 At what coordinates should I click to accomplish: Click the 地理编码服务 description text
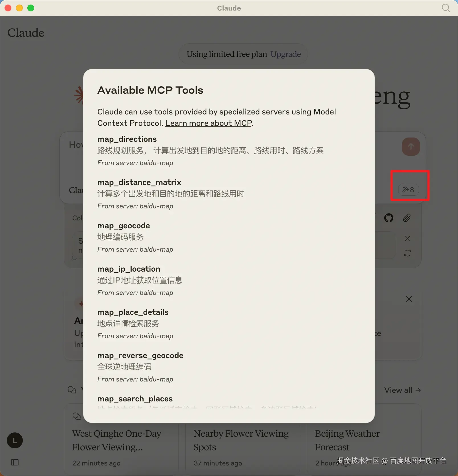coord(120,237)
